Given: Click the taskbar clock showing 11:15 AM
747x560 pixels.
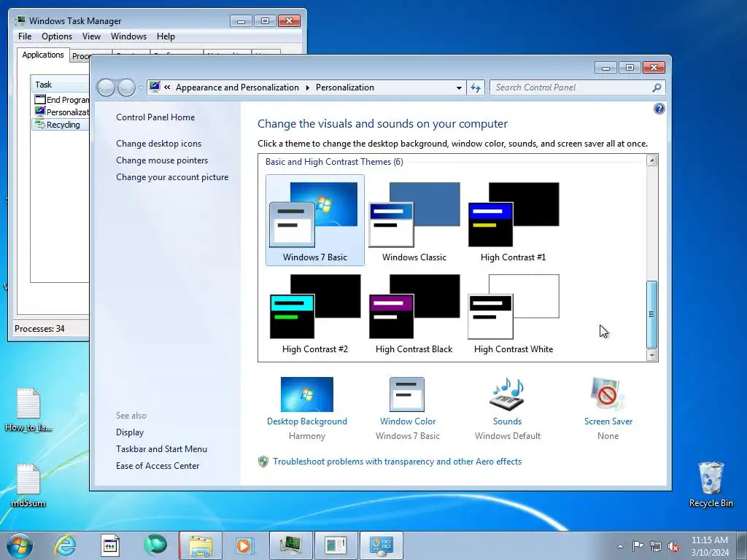Looking at the screenshot, I should 709,546.
